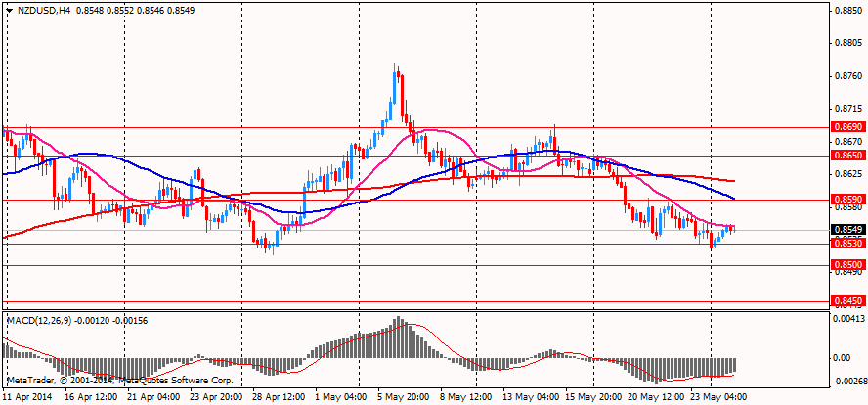Click the 0.8590 red price level label
868x405 pixels.
[x=848, y=199]
